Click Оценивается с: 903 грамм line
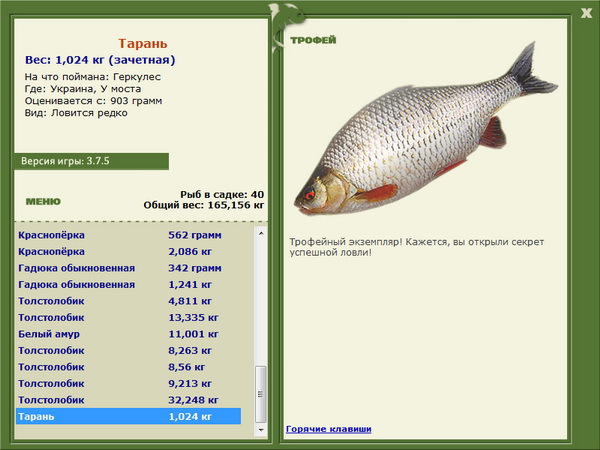The width and height of the screenshot is (600, 450). click(x=93, y=101)
